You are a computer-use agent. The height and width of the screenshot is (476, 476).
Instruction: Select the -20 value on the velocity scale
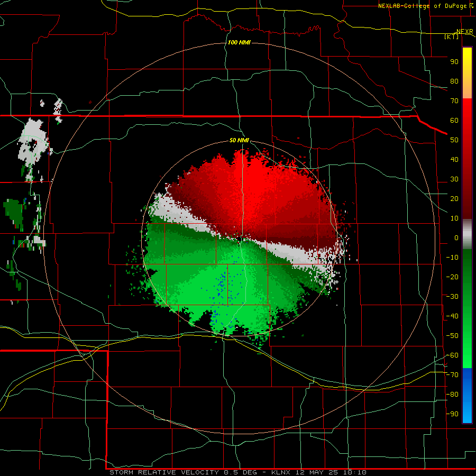452,277
